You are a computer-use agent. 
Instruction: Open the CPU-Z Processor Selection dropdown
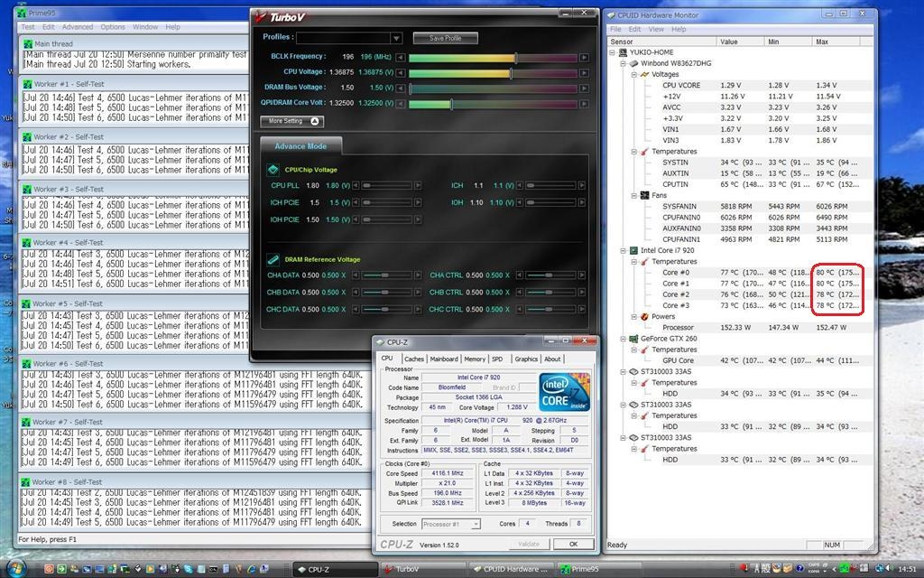point(476,524)
